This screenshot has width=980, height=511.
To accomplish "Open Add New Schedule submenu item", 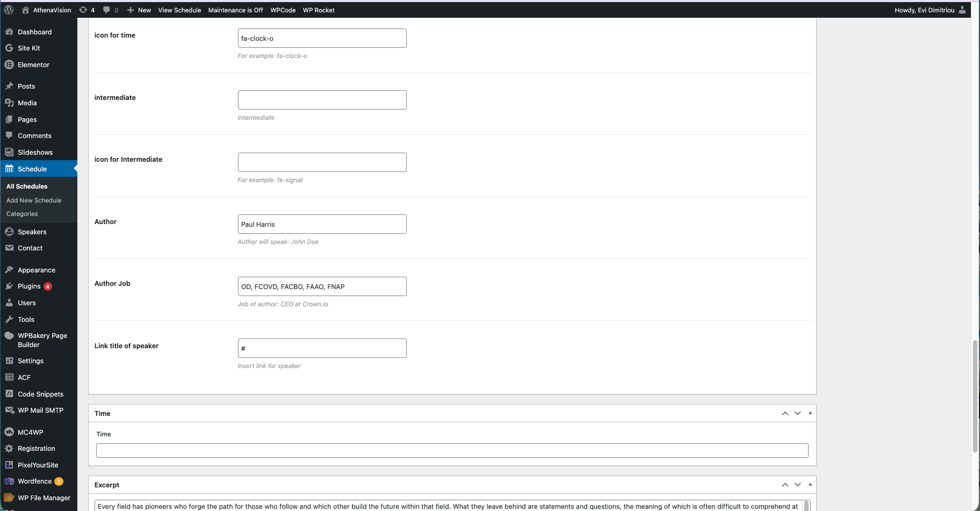I will (x=34, y=200).
